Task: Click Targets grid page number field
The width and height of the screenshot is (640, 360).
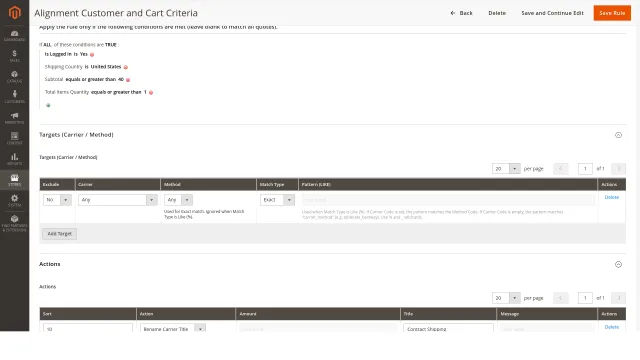Action: point(585,169)
